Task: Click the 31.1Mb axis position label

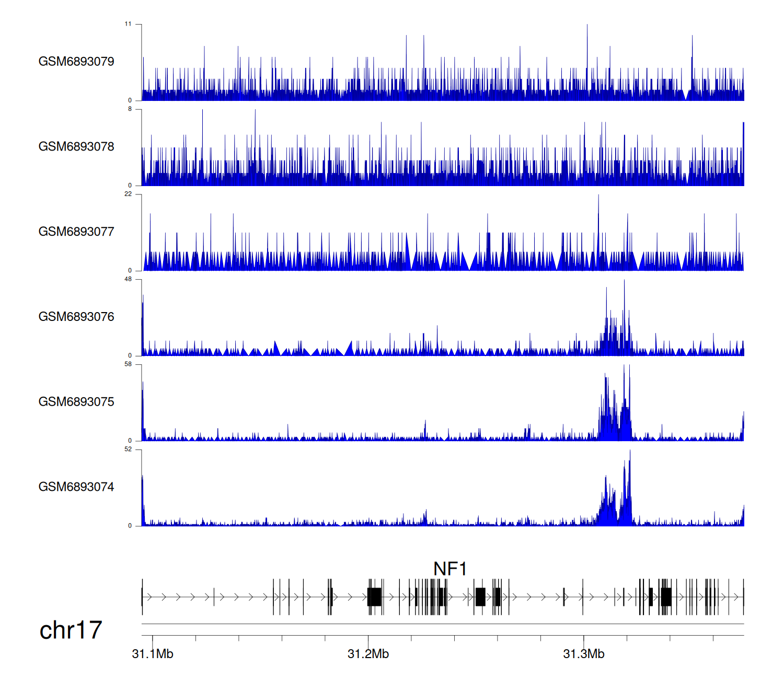Action: pos(153,654)
